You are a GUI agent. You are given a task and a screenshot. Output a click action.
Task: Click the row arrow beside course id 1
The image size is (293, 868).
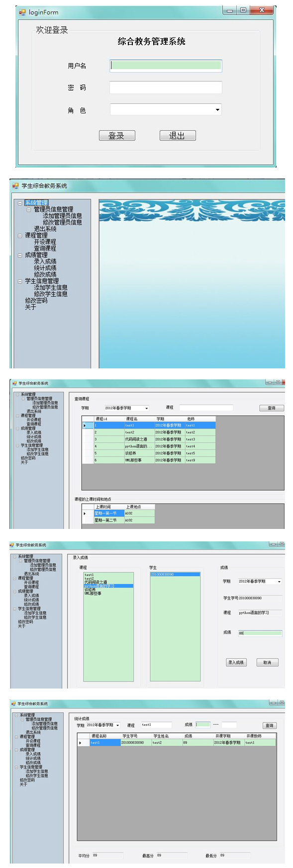(85, 426)
